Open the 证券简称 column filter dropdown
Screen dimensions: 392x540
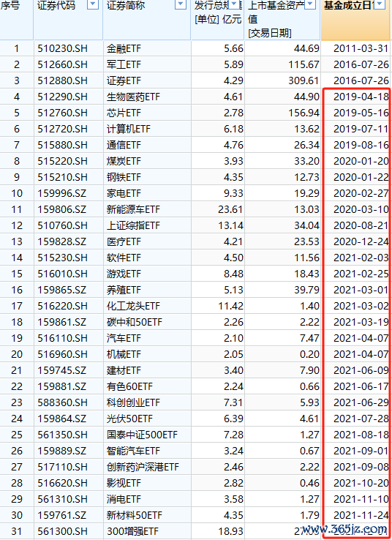tap(181, 4)
